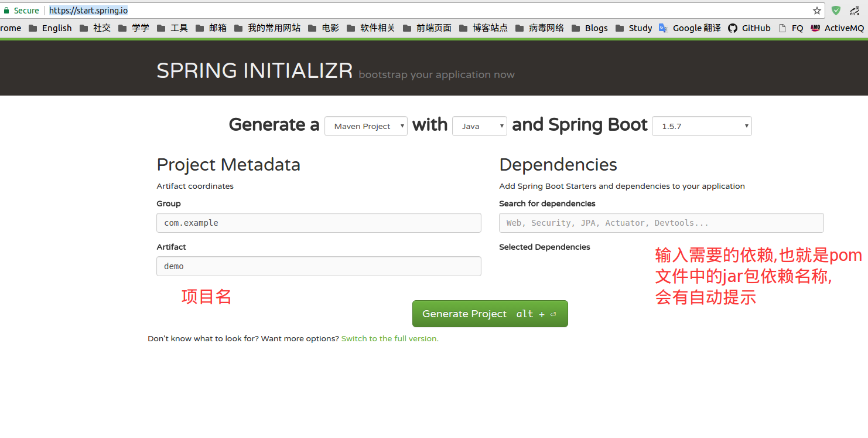868x438 pixels.
Task: Open the English bookmarks folder
Action: pos(50,28)
